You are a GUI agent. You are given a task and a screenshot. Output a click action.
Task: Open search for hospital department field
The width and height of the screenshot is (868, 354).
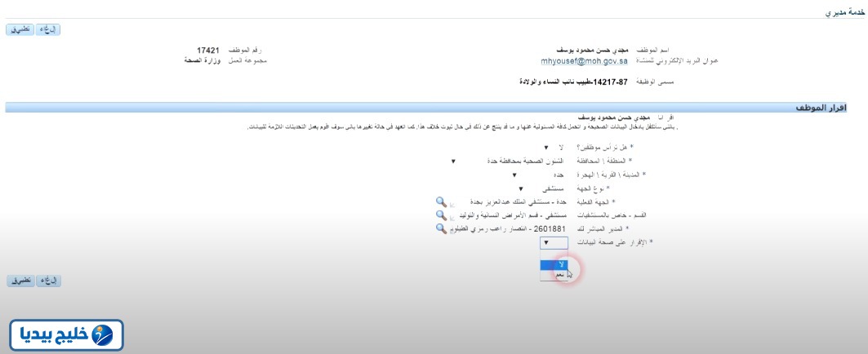441,215
